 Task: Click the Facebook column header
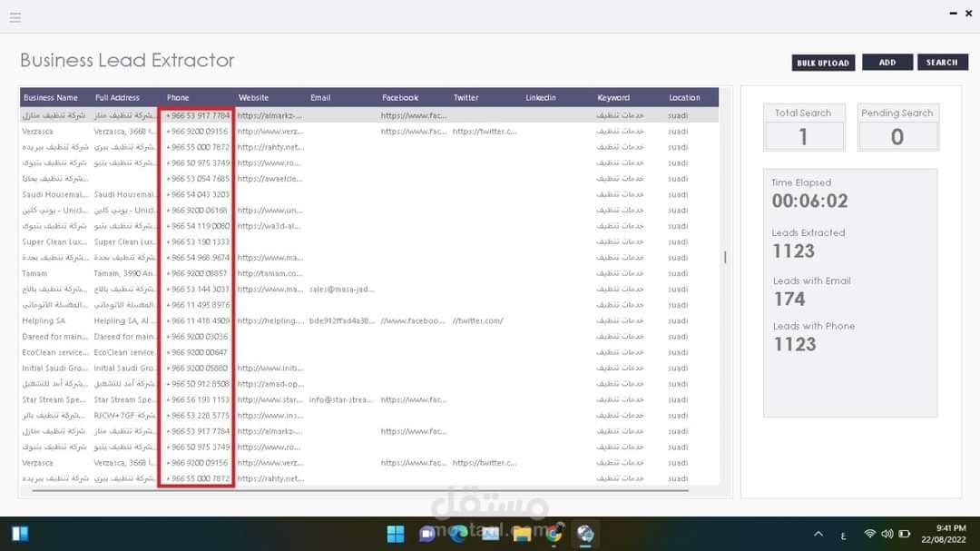pyautogui.click(x=400, y=97)
